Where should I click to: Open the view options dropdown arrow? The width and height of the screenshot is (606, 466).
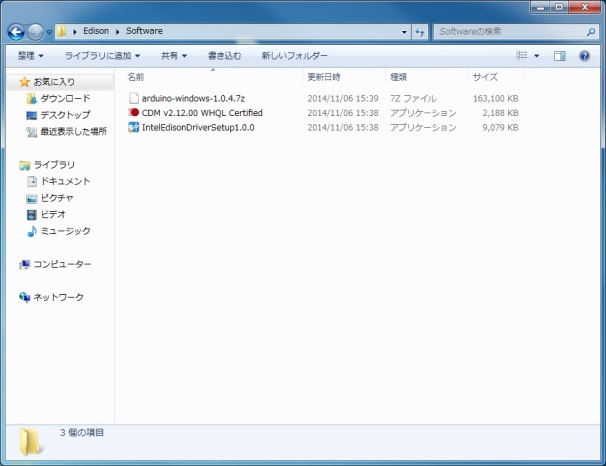[x=536, y=56]
